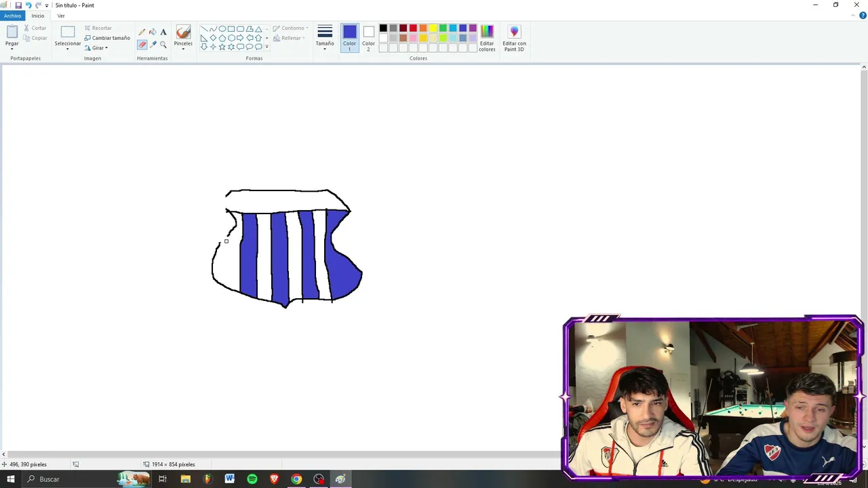Screen dimensions: 868x488
Task: Open Microsoft Word from the taskbar
Action: [x=230, y=479]
